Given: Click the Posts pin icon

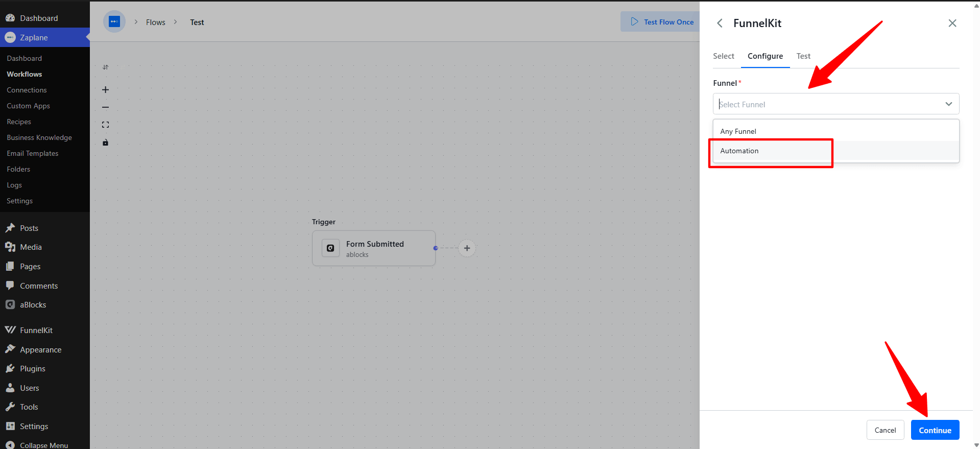Looking at the screenshot, I should point(10,228).
